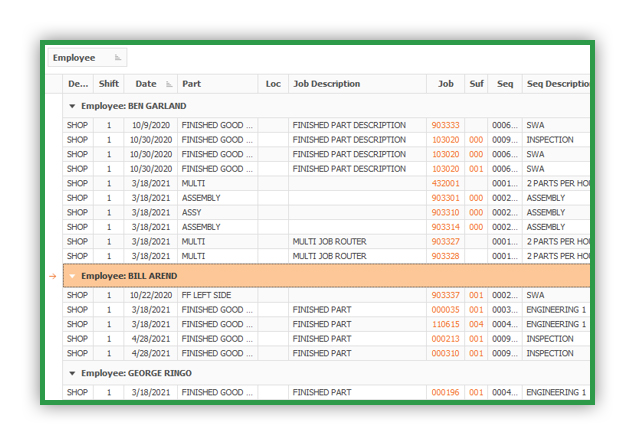Viewport: 635px width, 445px height.
Task: Collapse the Employee: GEORGE RINGO group
Action: pyautogui.click(x=72, y=373)
